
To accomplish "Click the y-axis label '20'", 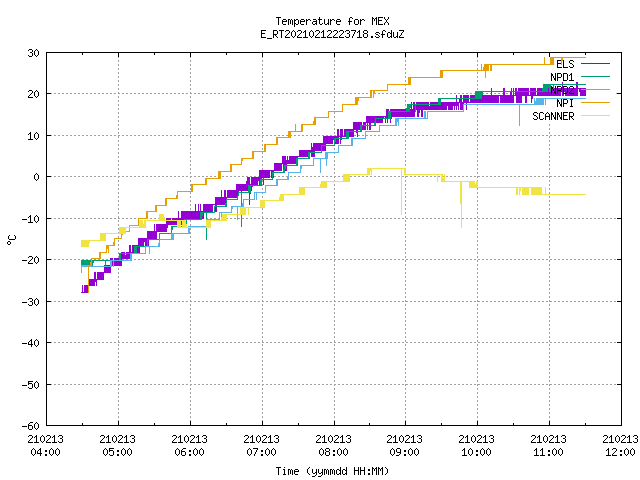I will (33, 94).
